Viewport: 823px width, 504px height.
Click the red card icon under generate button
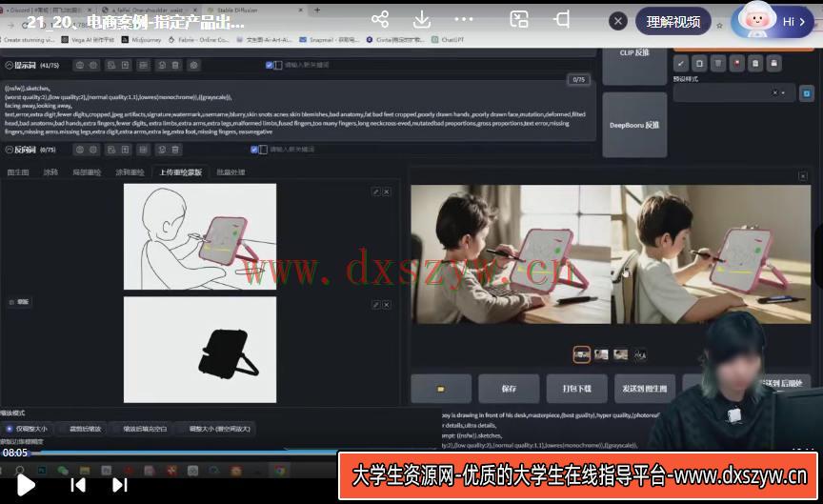[737, 64]
